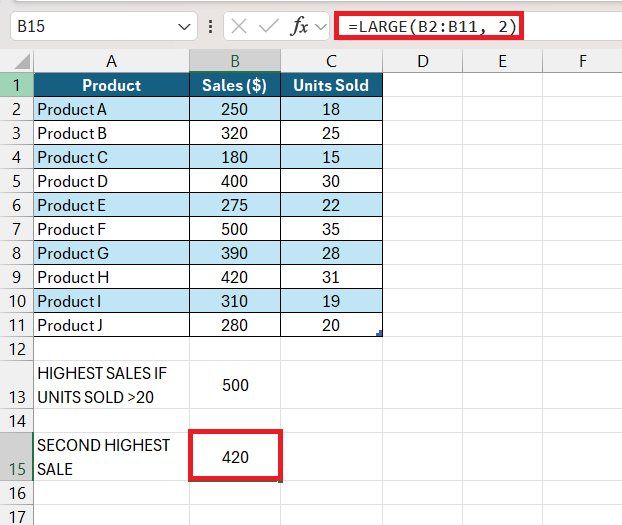Expand the fx function dropdown chevron
622x525 pixels.
[x=321, y=27]
